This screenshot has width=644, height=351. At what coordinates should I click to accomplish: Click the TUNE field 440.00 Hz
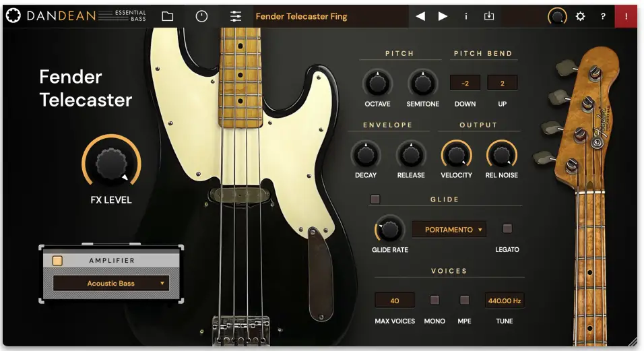point(505,300)
